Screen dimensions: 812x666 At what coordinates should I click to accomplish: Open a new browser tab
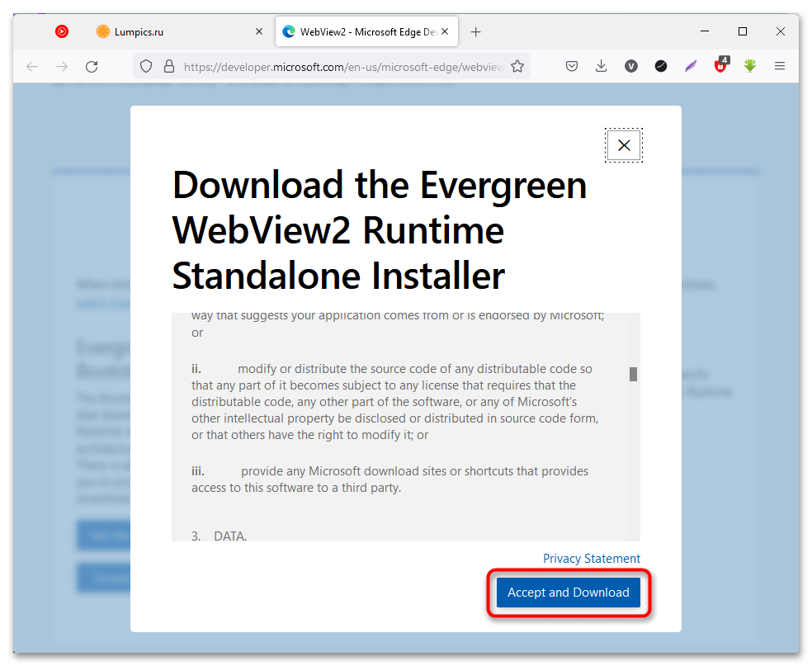click(475, 32)
